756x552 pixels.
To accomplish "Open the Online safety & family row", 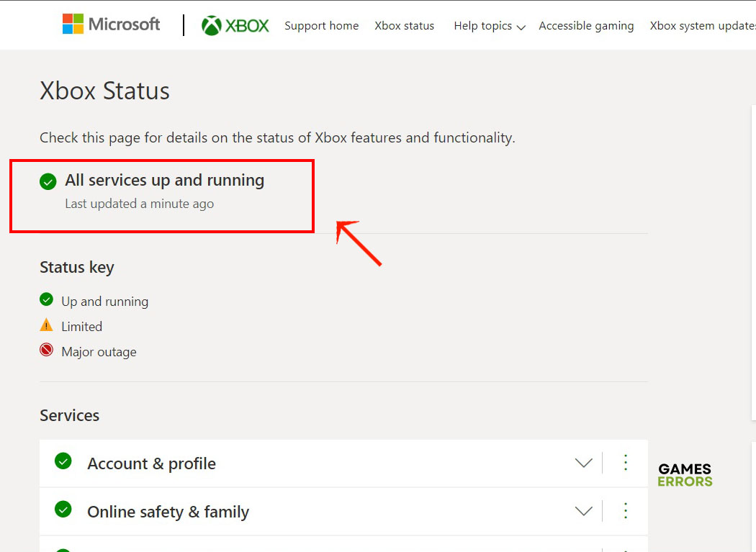I will pos(343,512).
